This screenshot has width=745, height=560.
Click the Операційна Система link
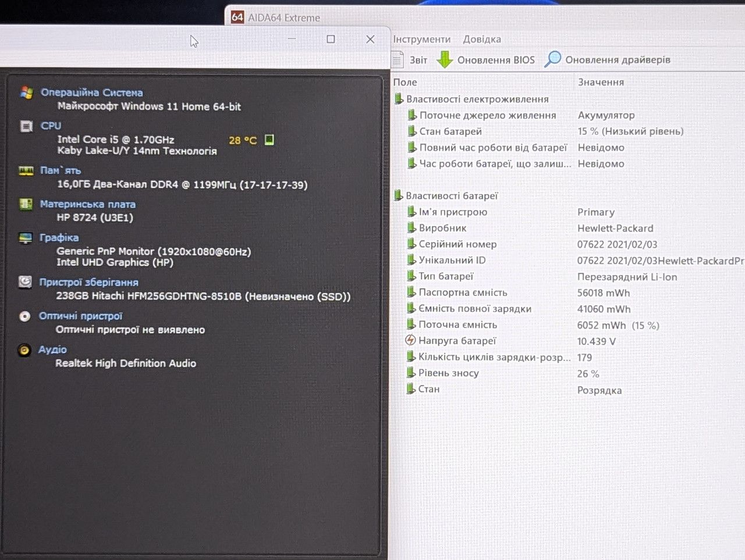point(91,92)
